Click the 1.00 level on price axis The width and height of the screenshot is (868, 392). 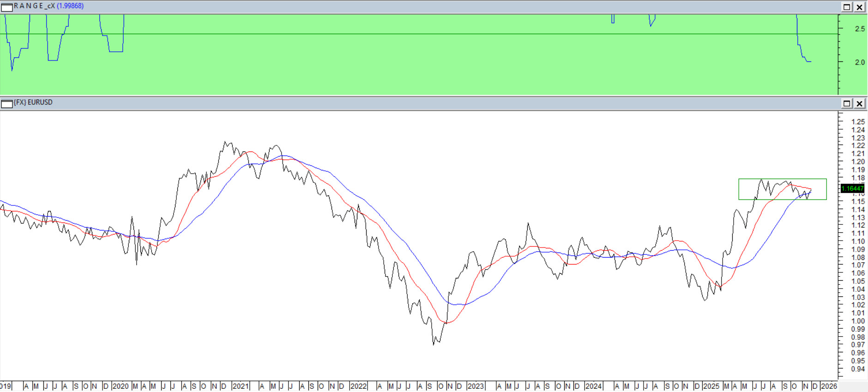(x=858, y=321)
